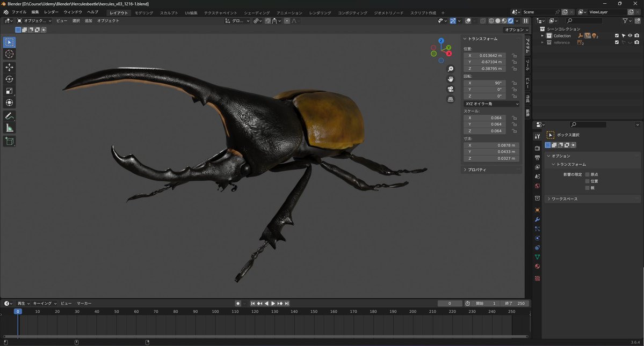Toggle camera view in viewport navigation
Image resolution: width=644 pixels, height=346 pixels.
tap(451, 89)
